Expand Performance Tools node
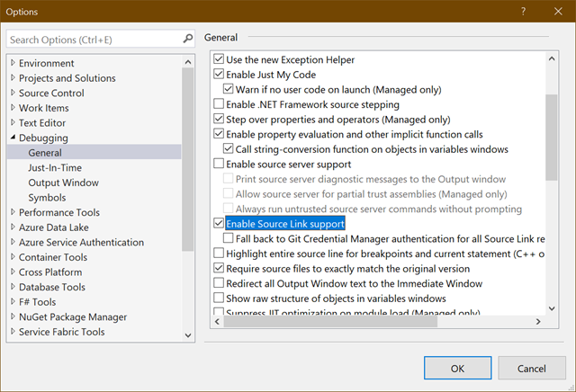The image size is (576, 392). 13,212
